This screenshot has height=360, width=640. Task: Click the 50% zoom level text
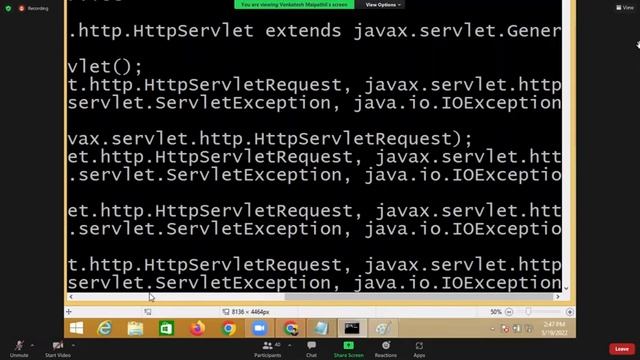(x=496, y=312)
